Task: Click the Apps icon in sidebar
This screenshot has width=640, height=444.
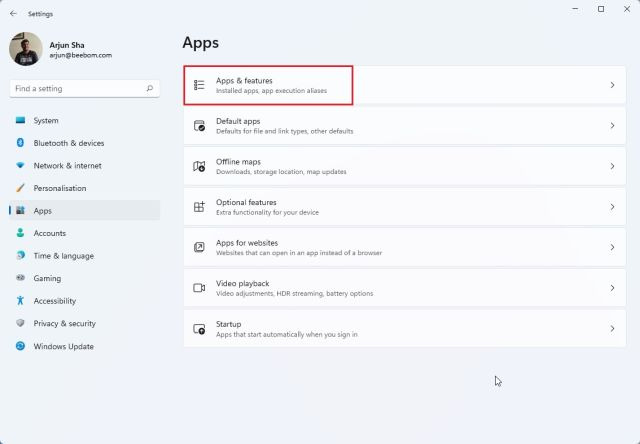Action: click(20, 210)
